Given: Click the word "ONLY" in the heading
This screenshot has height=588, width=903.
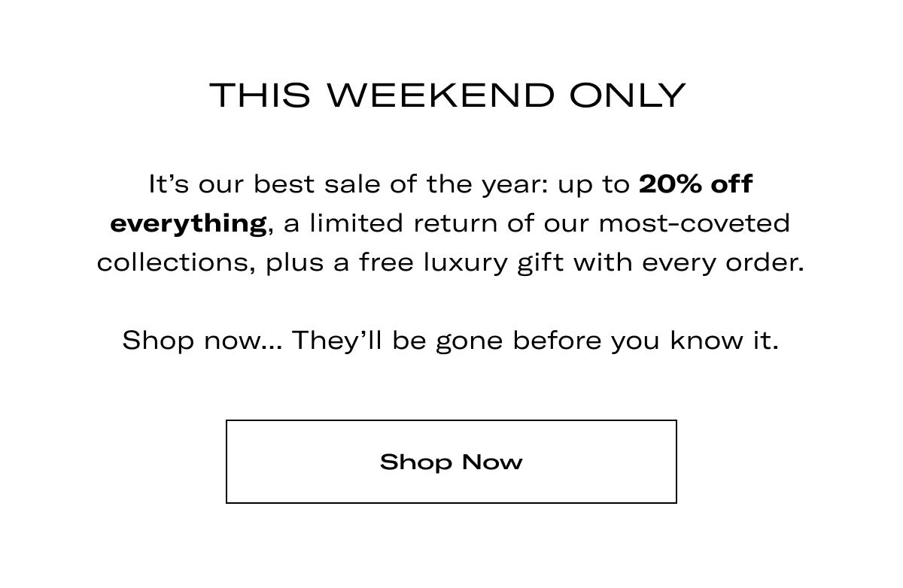Looking at the screenshot, I should [628, 95].
